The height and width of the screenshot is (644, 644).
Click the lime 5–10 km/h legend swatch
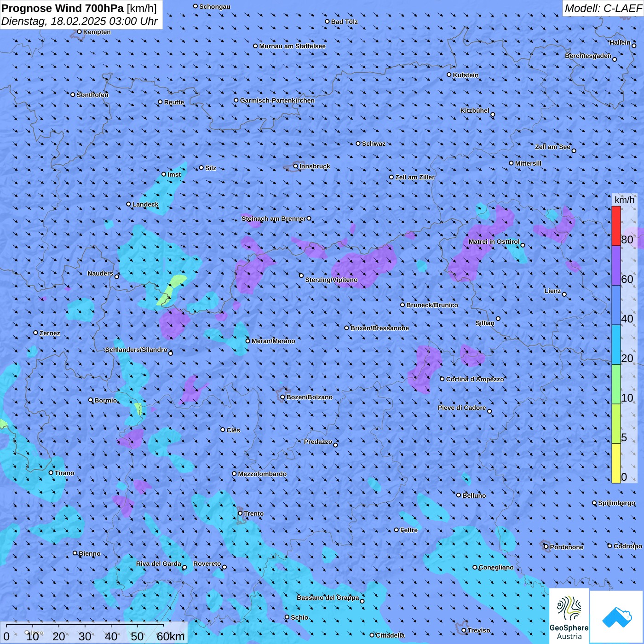pos(616,424)
